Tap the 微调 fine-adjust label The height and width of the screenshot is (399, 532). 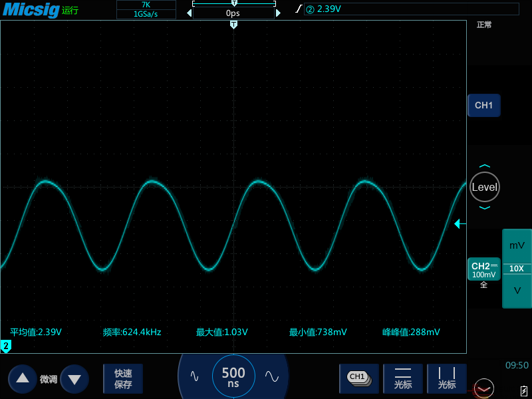tap(48, 379)
